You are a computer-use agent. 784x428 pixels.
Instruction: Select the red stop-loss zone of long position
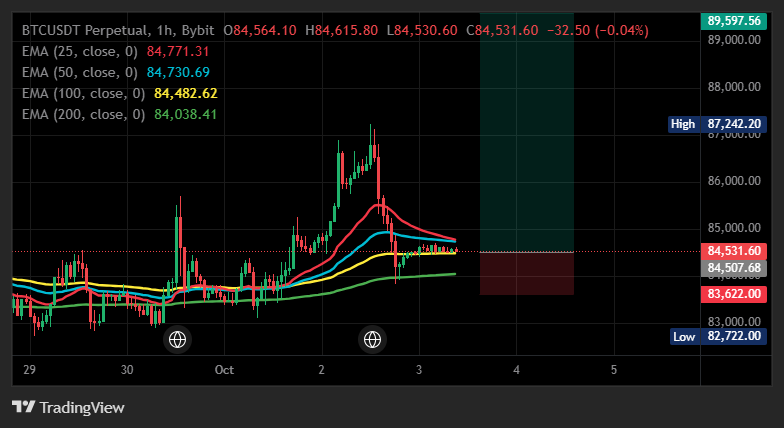(526, 274)
